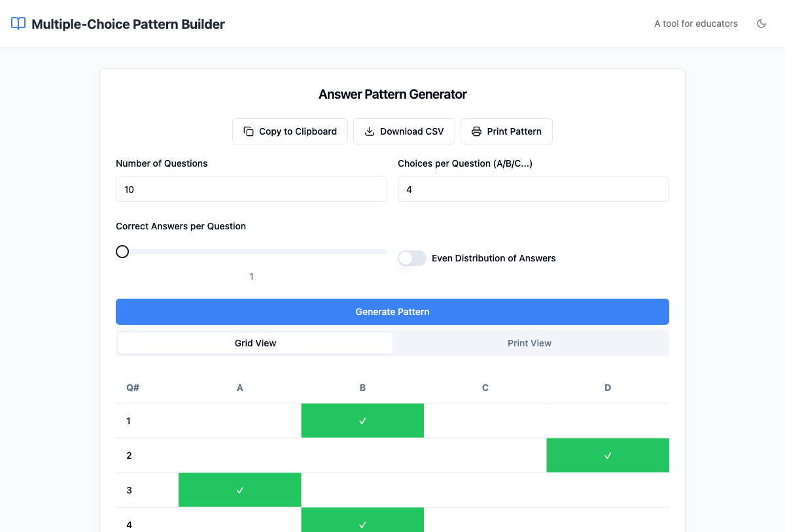Toggle dark mode moon icon
The height and width of the screenshot is (532, 785).
point(761,24)
